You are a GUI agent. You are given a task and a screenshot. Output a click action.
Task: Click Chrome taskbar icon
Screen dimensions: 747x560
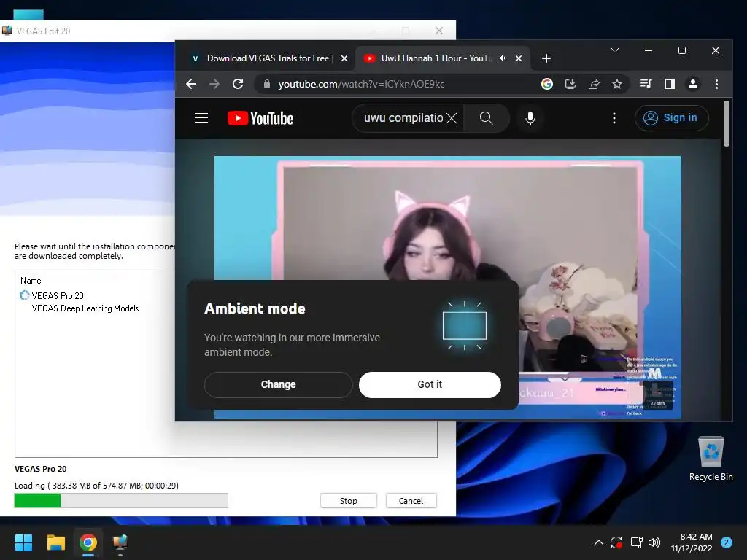coord(88,542)
